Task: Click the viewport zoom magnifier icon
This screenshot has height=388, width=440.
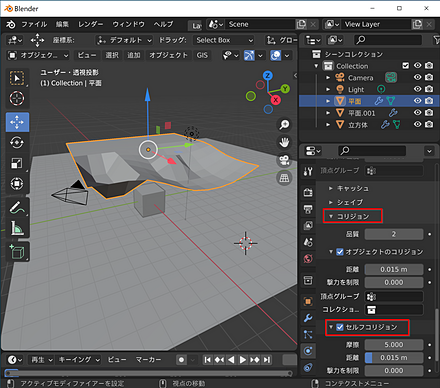Action: click(284, 125)
